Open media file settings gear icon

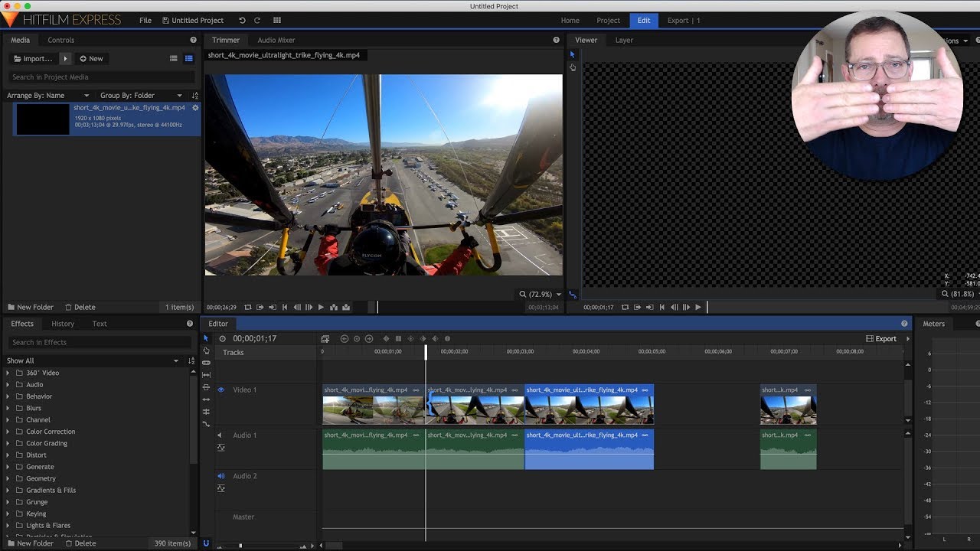point(195,108)
